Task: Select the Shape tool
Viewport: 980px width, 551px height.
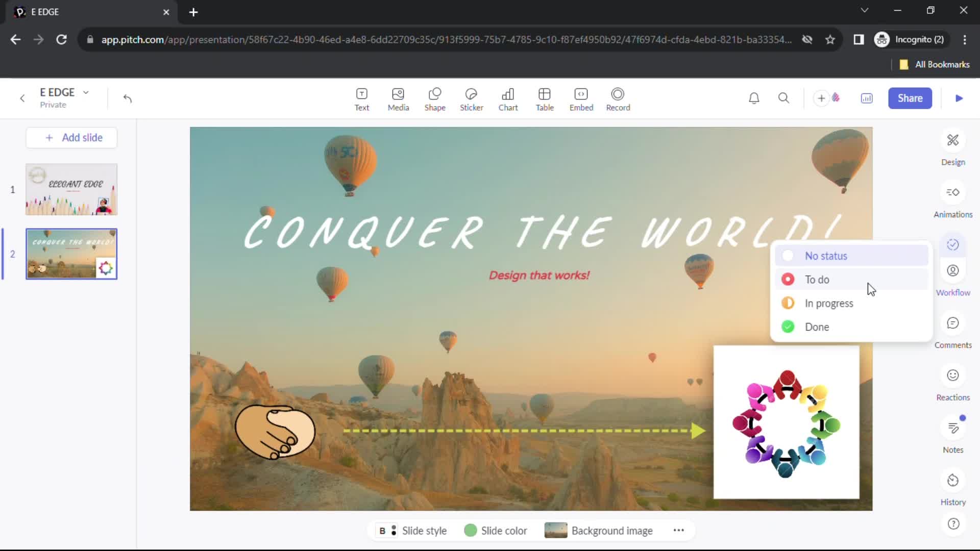Action: coord(435,98)
